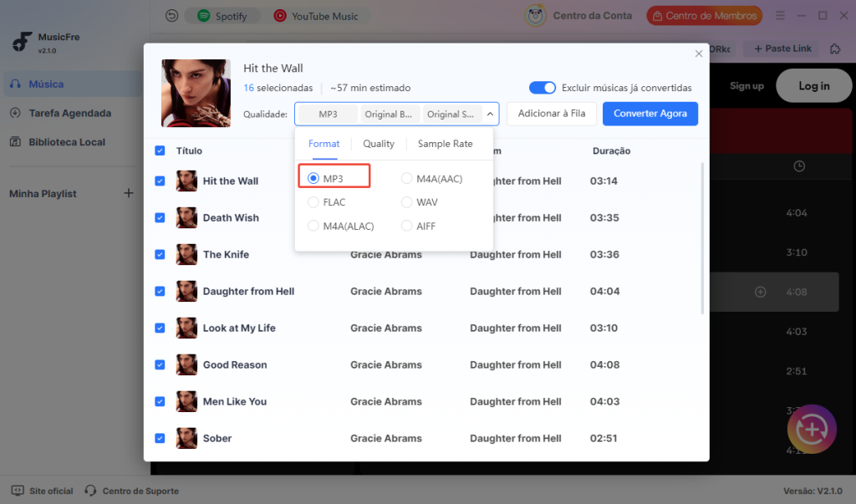Open Site oficial link in footer

click(x=43, y=491)
